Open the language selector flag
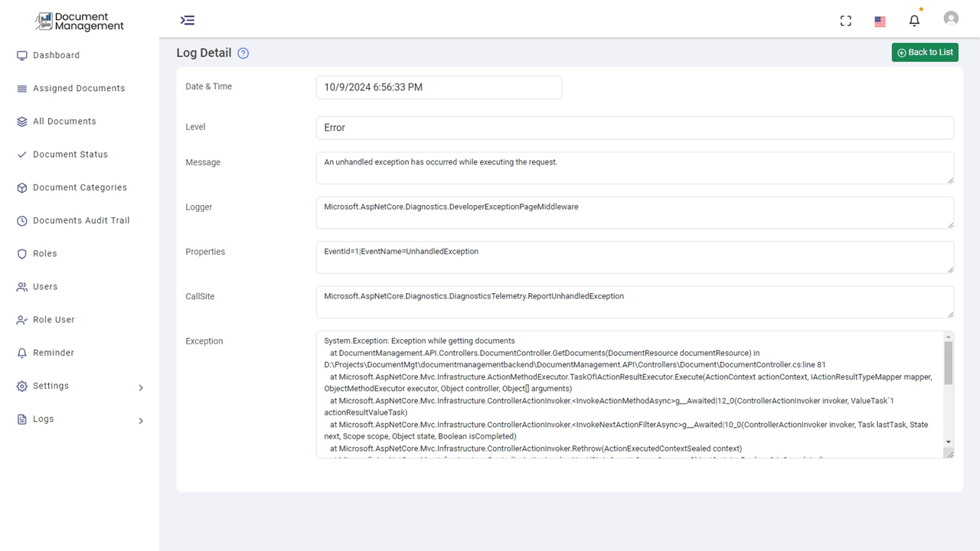The width and height of the screenshot is (980, 551). tap(880, 21)
